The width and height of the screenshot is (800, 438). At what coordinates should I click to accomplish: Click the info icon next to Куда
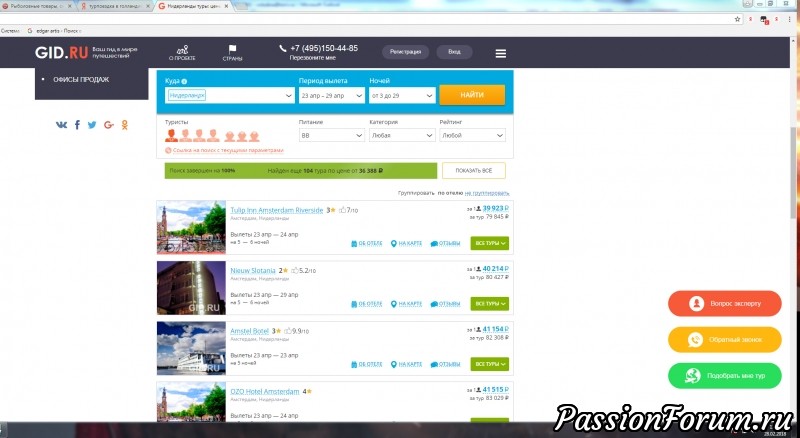[x=185, y=79]
